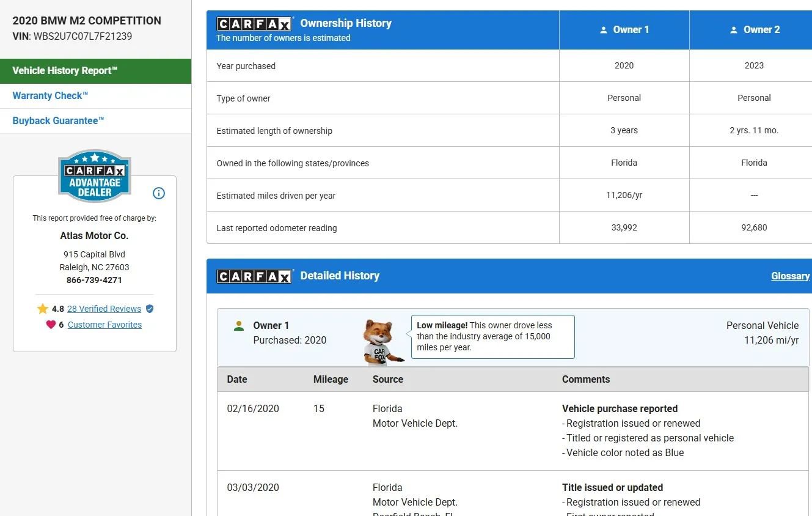Click the CARFAX Advantage Dealer badge
This screenshot has width=812, height=516.
(x=95, y=176)
